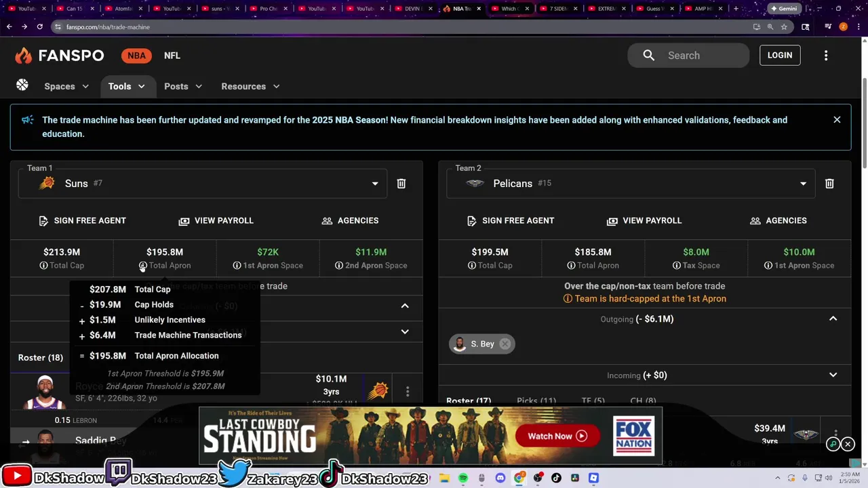Click Suns logo on $10.1M player row
Image resolution: width=868 pixels, height=488 pixels.
pos(378,391)
